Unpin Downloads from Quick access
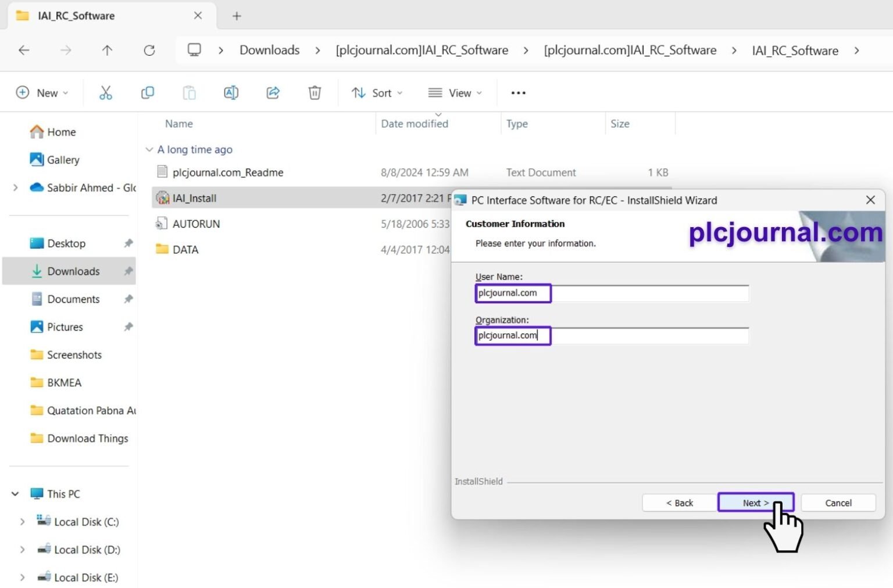 pos(128,271)
